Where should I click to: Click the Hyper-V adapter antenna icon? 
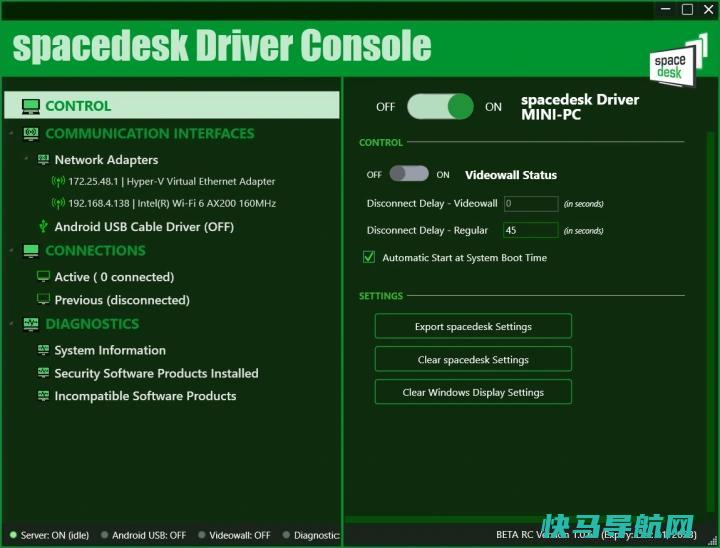pyautogui.click(x=58, y=181)
